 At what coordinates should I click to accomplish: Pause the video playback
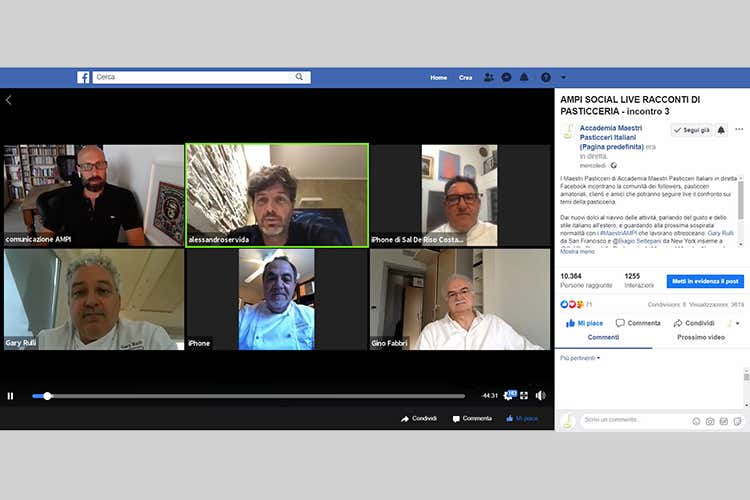click(11, 396)
